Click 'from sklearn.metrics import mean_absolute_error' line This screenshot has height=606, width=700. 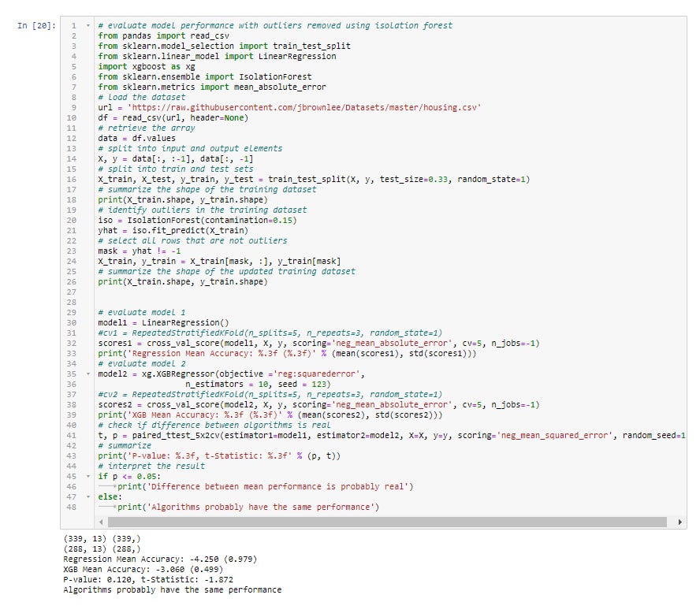point(212,87)
